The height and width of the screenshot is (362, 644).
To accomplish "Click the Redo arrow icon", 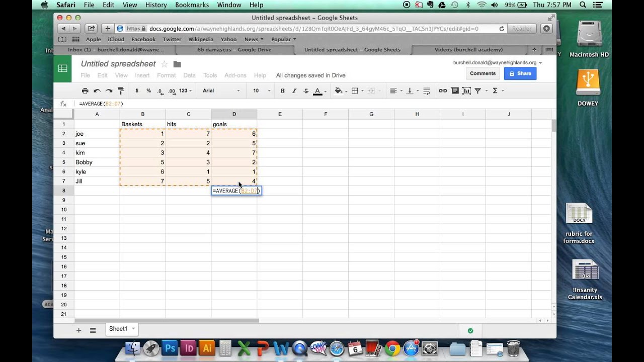I will click(109, 91).
